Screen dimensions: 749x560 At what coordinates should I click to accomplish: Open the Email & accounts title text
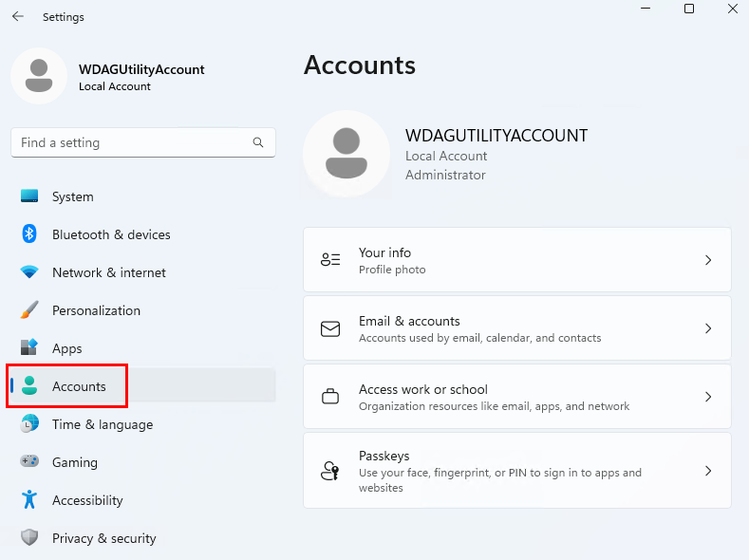[409, 321]
